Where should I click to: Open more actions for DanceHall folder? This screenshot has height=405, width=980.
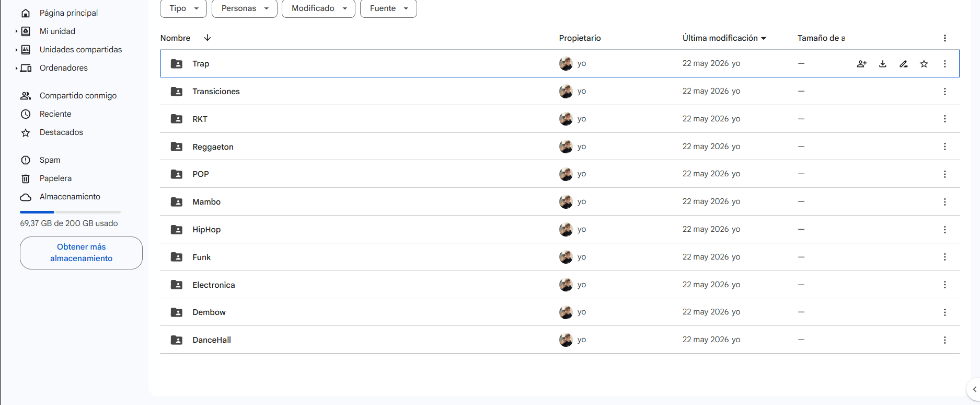click(945, 340)
